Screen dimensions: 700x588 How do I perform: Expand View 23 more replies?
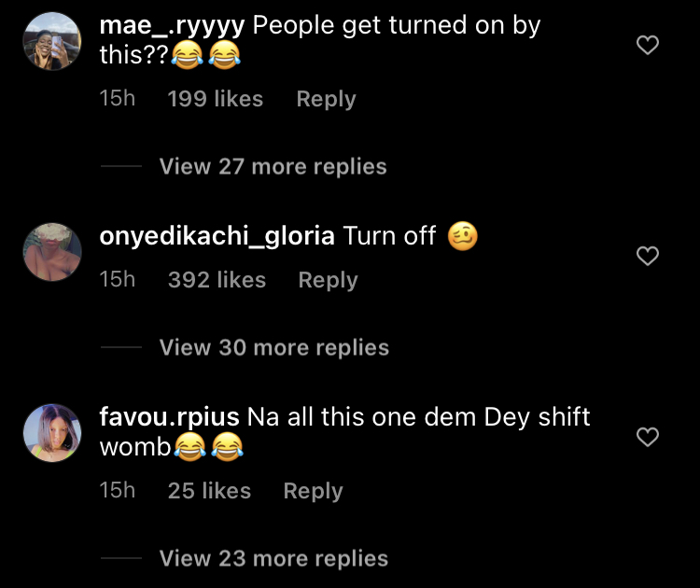pos(273,558)
